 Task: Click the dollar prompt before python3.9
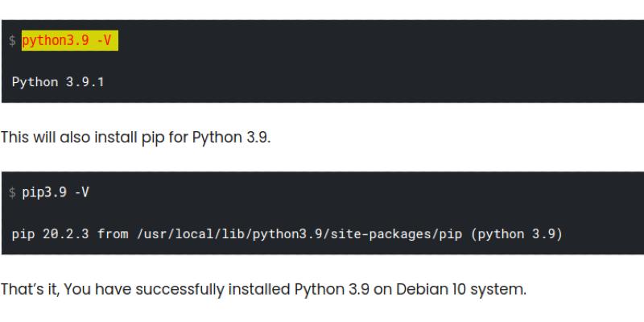click(x=12, y=41)
